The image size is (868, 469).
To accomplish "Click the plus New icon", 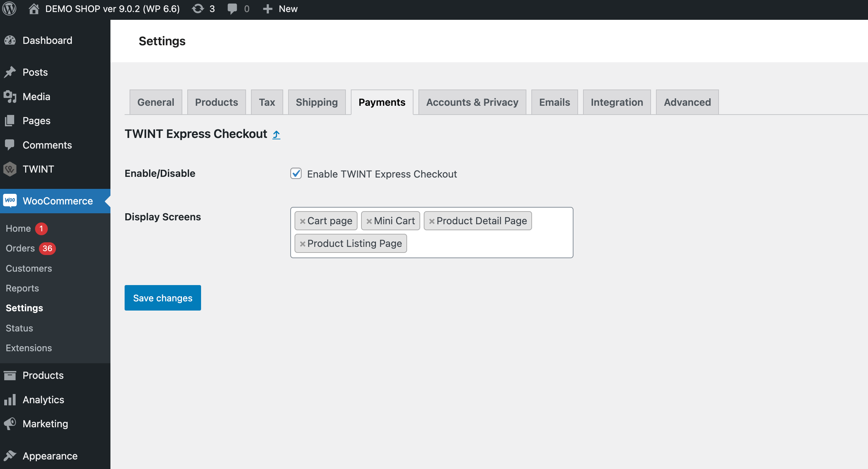I will pos(268,9).
